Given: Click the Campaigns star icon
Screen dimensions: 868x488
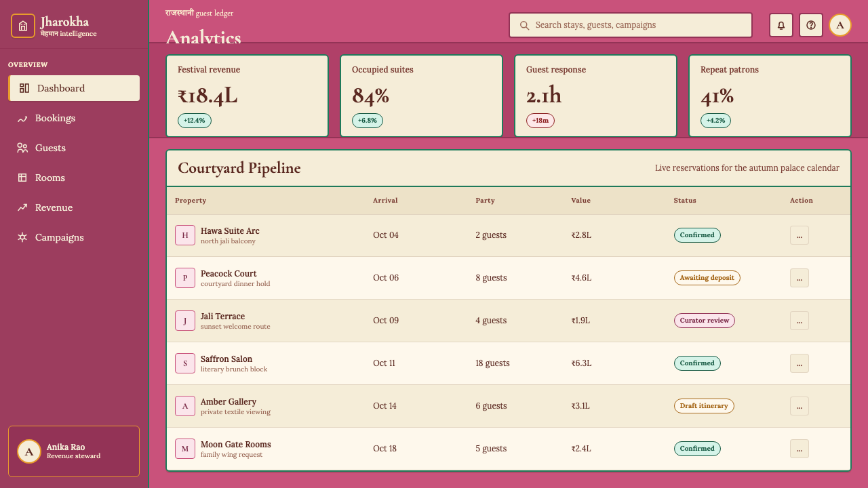Looking at the screenshot, I should (x=22, y=237).
